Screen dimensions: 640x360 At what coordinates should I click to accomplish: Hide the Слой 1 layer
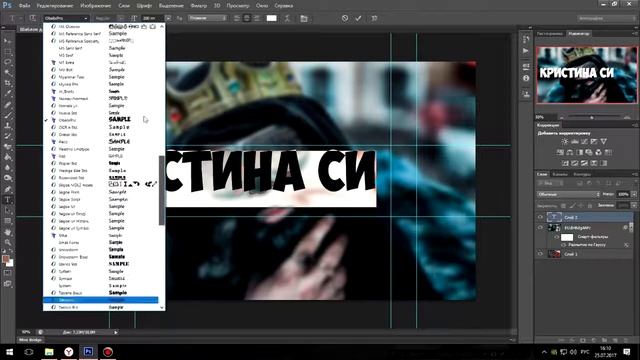pyautogui.click(x=540, y=254)
